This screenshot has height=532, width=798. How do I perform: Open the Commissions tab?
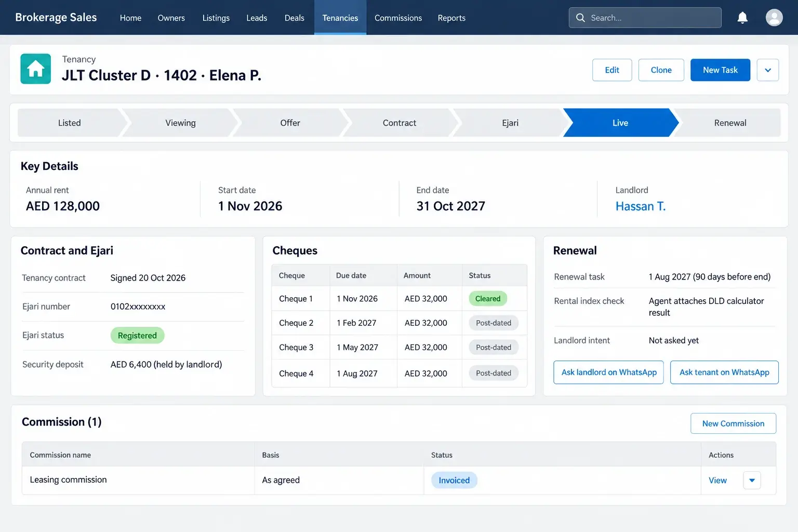point(398,18)
